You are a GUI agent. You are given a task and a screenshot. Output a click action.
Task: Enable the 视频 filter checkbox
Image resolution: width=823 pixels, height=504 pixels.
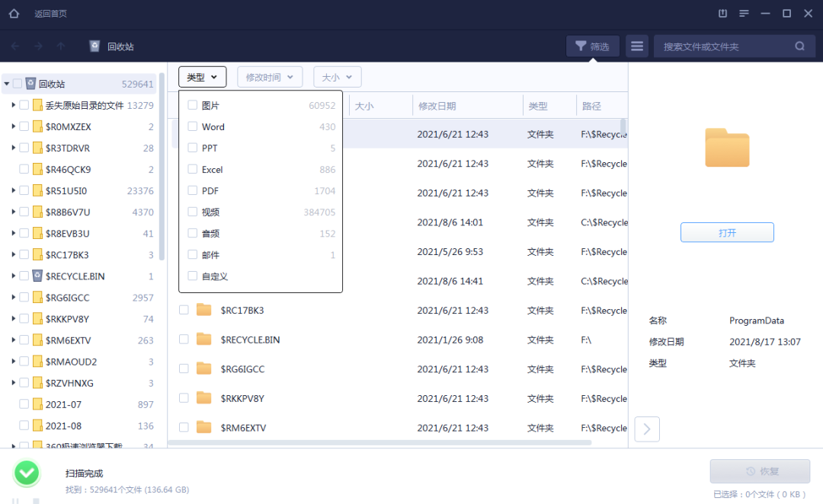(192, 212)
